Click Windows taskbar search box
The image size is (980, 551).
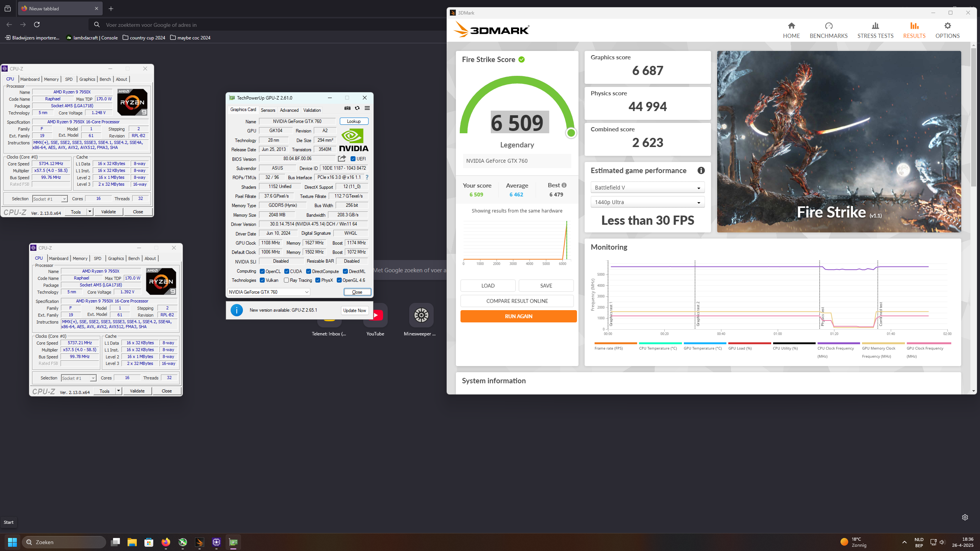(x=64, y=542)
